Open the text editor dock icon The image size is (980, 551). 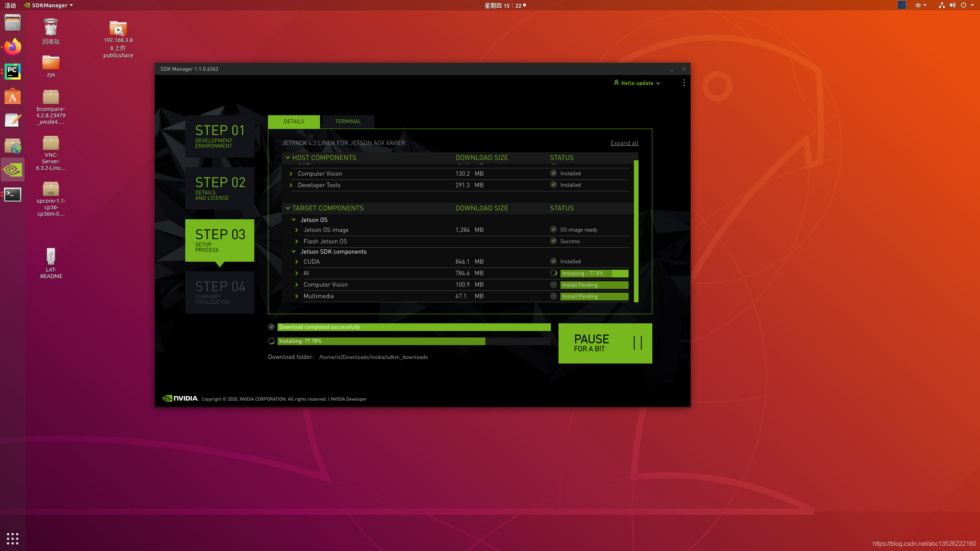pyautogui.click(x=13, y=121)
